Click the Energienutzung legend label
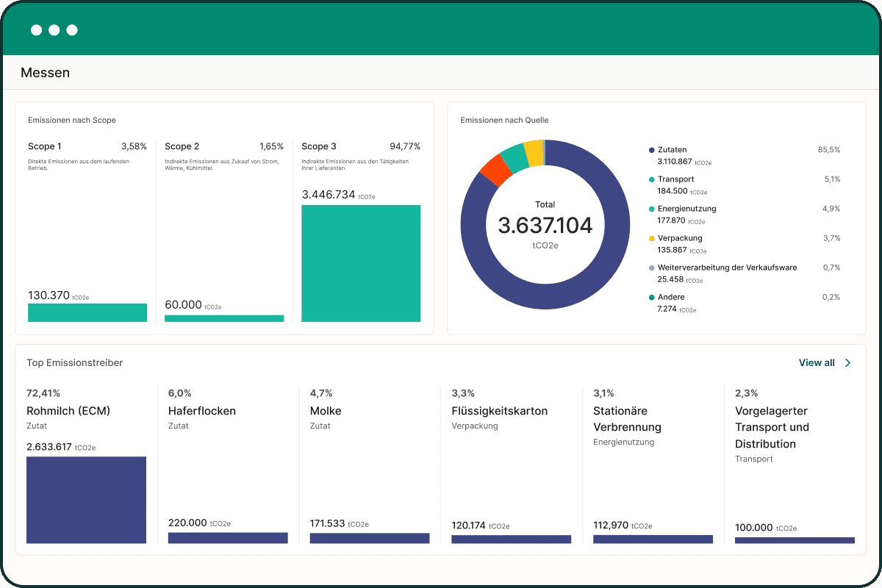The width and height of the screenshot is (882, 588). pos(687,209)
